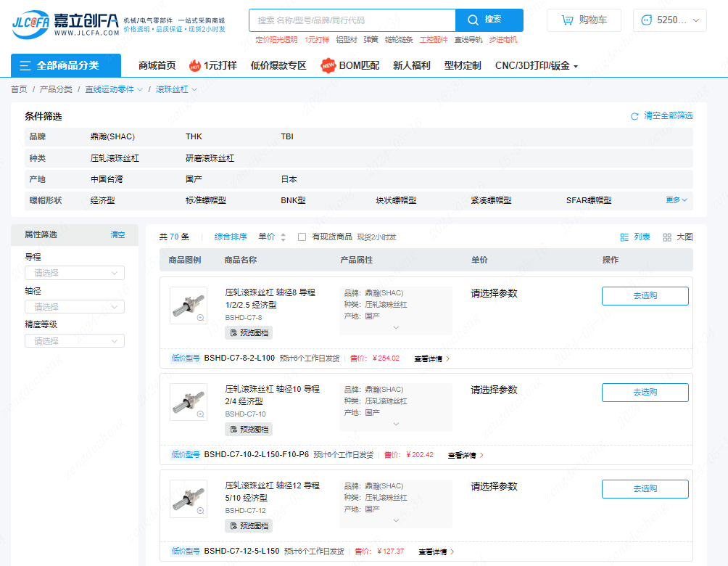Image resolution: width=728 pixels, height=566 pixels.
Task: Filter by origin 中国台湾
Action: pyautogui.click(x=107, y=179)
